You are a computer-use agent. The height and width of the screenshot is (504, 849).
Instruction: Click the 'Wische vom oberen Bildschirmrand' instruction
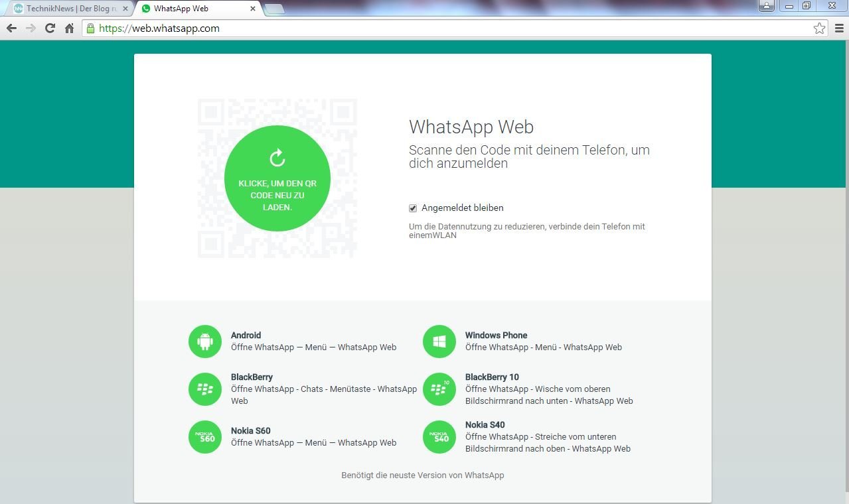point(549,395)
